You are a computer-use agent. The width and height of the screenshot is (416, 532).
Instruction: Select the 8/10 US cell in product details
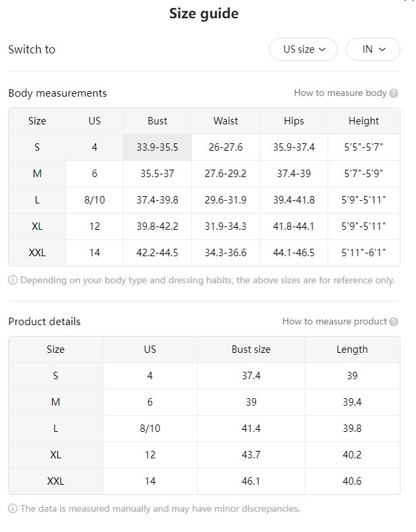[x=150, y=429]
